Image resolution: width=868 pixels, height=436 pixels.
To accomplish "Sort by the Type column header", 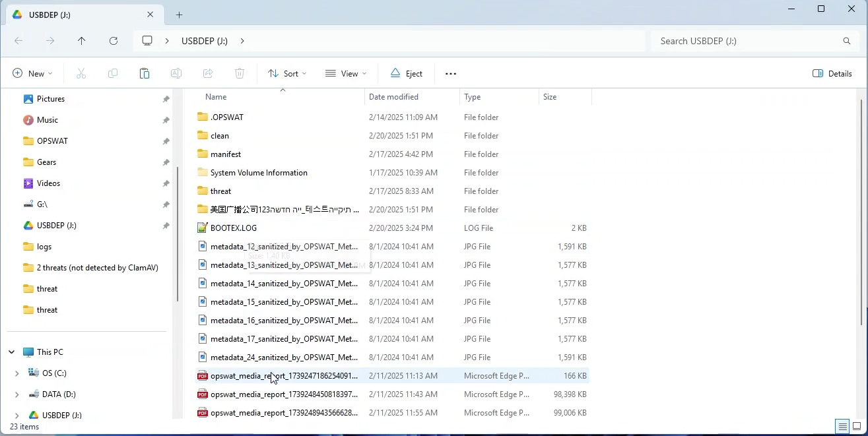I will pyautogui.click(x=499, y=97).
